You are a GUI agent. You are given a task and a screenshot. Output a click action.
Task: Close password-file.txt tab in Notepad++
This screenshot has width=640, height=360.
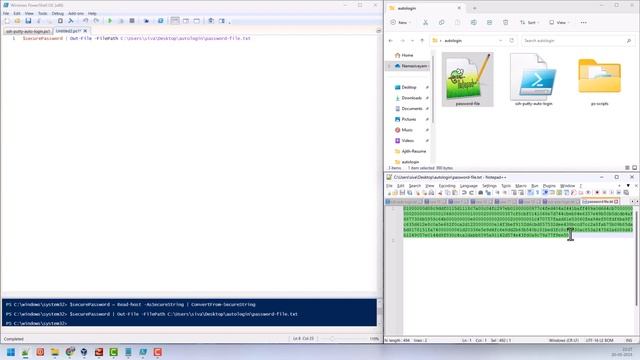(616, 202)
